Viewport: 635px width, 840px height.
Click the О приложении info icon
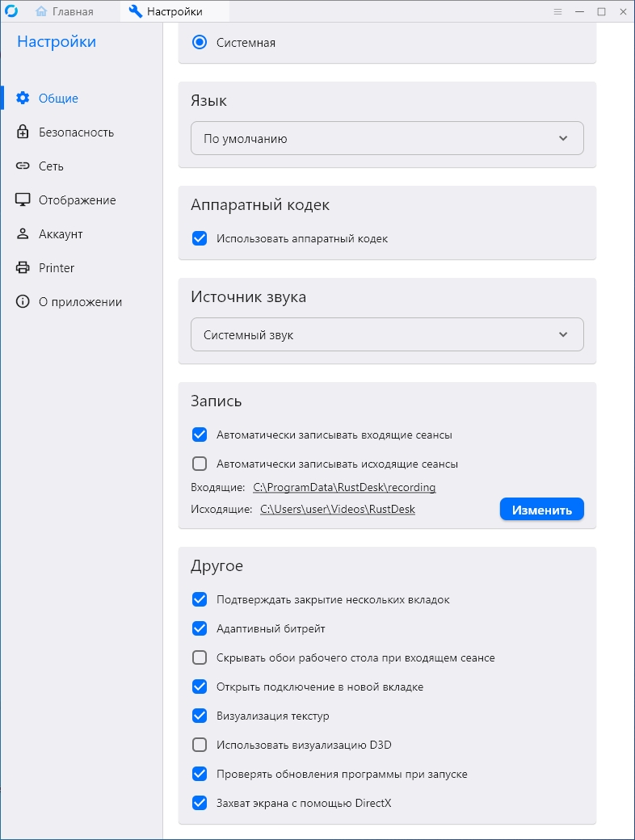point(23,301)
